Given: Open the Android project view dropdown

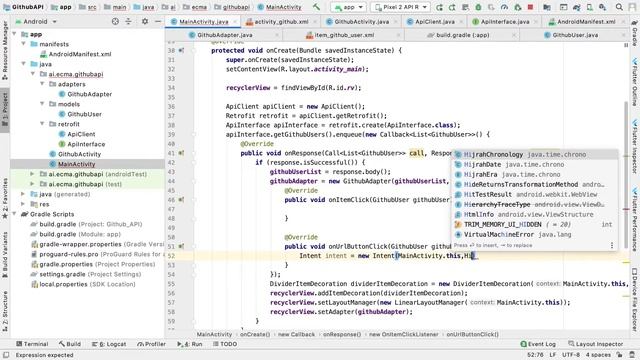Looking at the screenshot, I should [36, 21].
